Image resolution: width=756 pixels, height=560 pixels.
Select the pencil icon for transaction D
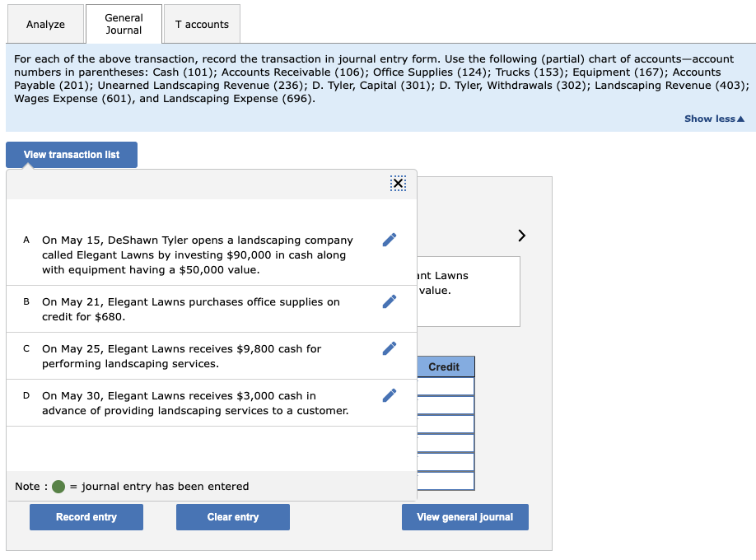388,395
